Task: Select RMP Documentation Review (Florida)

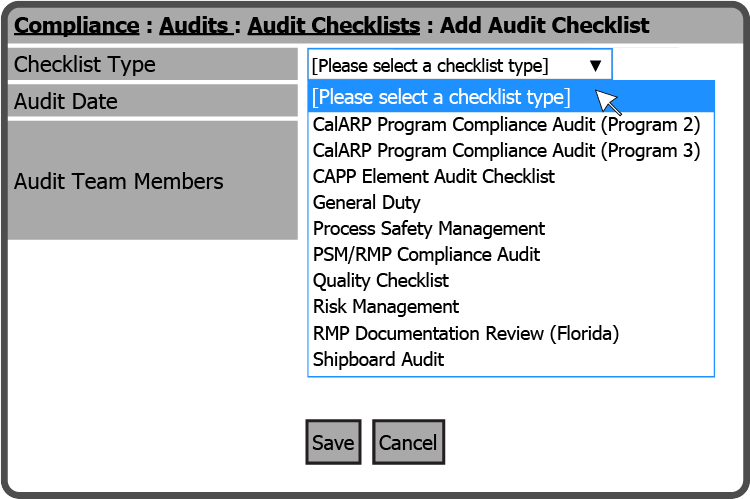Action: click(x=465, y=333)
